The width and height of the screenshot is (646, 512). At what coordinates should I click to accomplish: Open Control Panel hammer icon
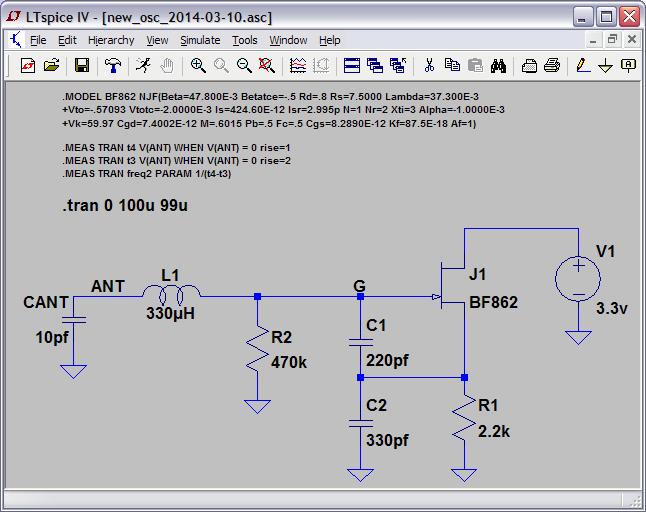tap(113, 65)
